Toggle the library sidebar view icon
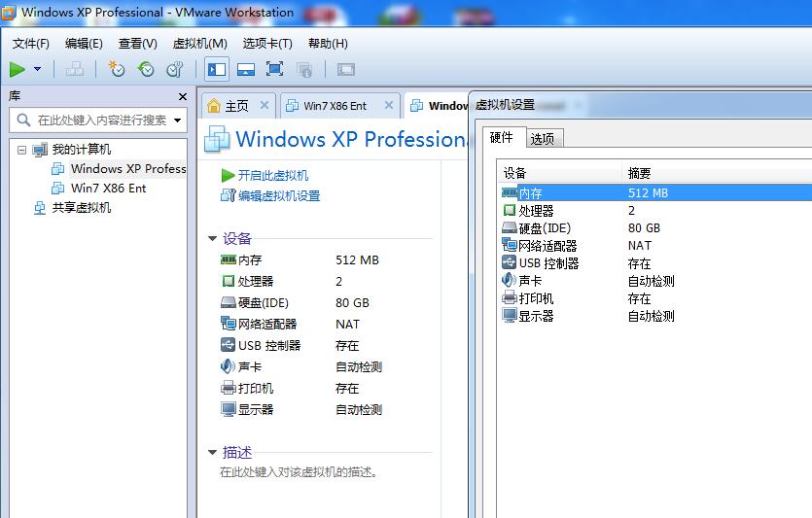Viewport: 812px width, 518px height. point(216,69)
